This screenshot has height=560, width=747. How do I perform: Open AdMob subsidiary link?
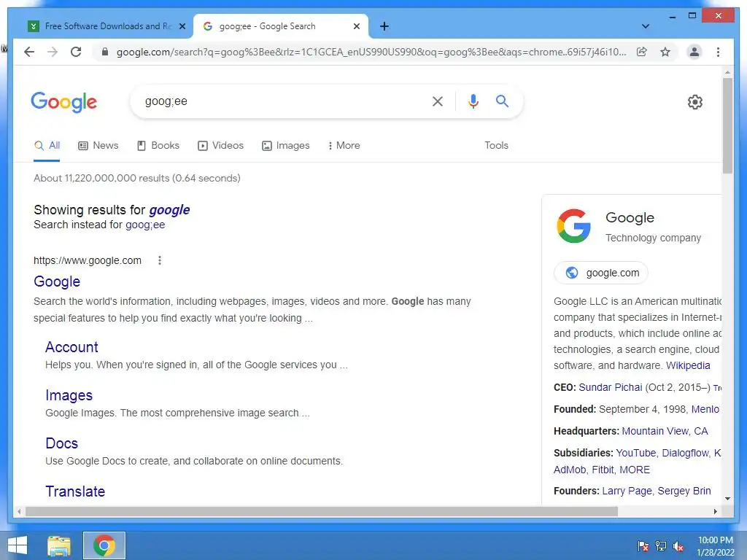click(570, 470)
